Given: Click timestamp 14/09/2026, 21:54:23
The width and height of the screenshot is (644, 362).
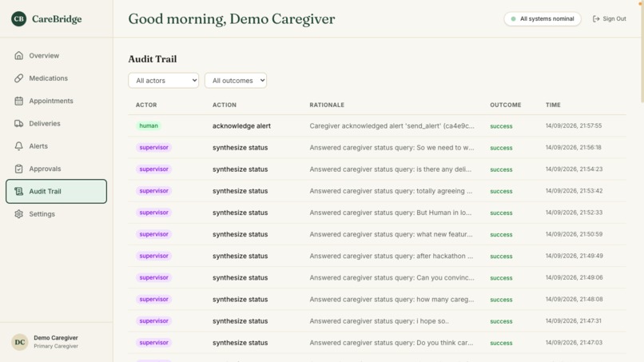Looking at the screenshot, I should tap(574, 169).
